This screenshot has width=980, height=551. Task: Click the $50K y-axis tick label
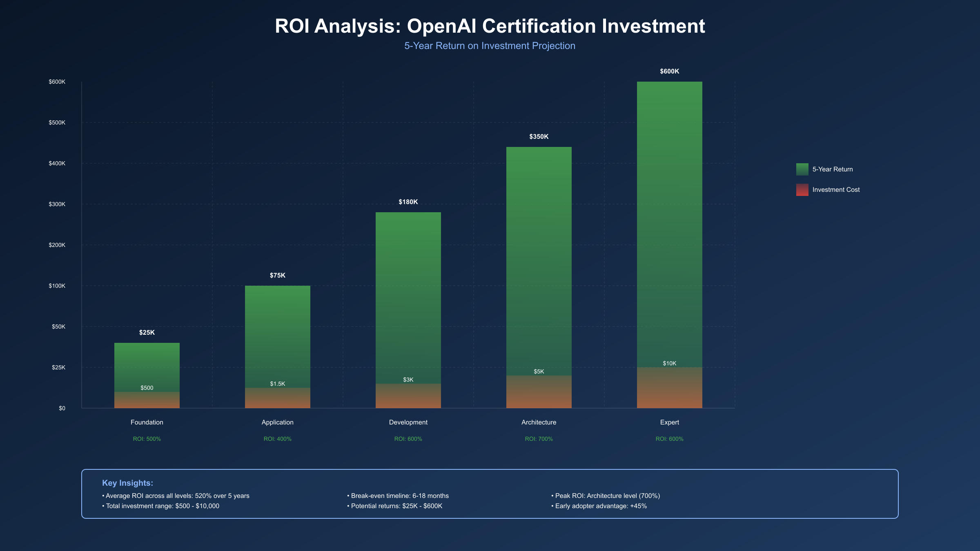[58, 327]
